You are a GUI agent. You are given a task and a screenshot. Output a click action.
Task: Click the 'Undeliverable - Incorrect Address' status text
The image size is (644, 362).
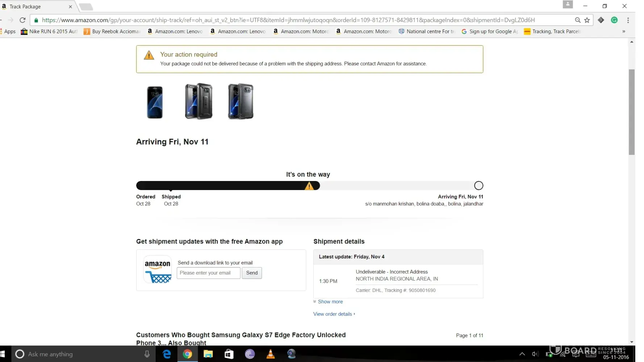pos(392,272)
